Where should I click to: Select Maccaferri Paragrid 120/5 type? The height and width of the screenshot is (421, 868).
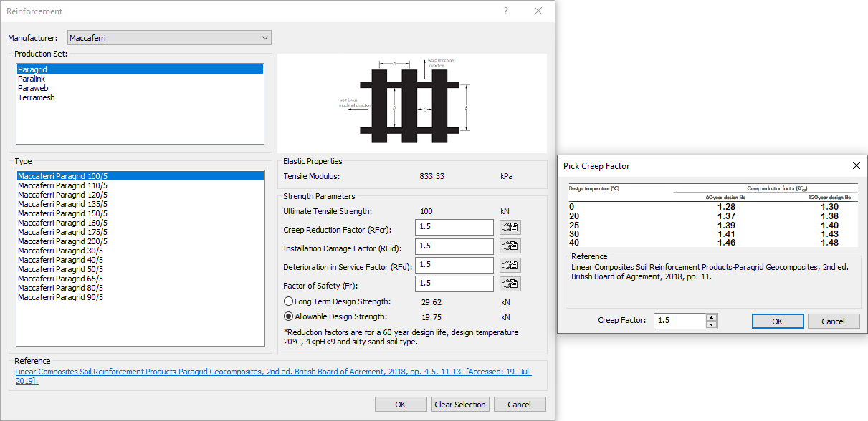(x=140, y=195)
